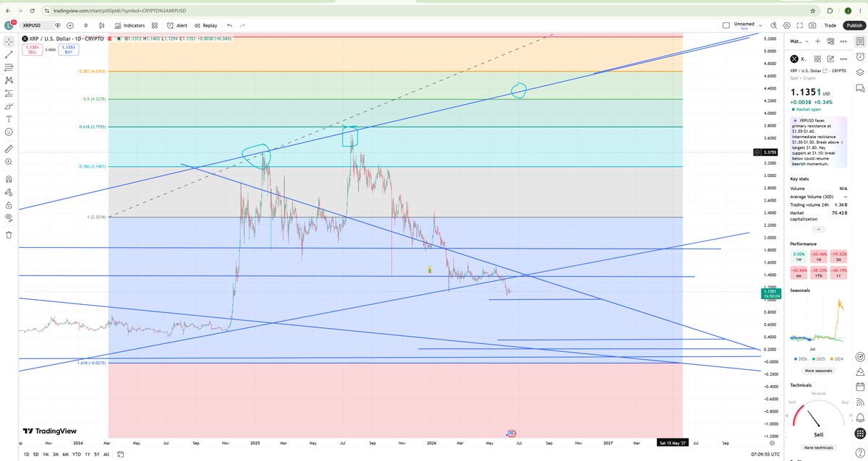Create an Alert from the toolbar
The image size is (868, 461).
click(x=177, y=25)
